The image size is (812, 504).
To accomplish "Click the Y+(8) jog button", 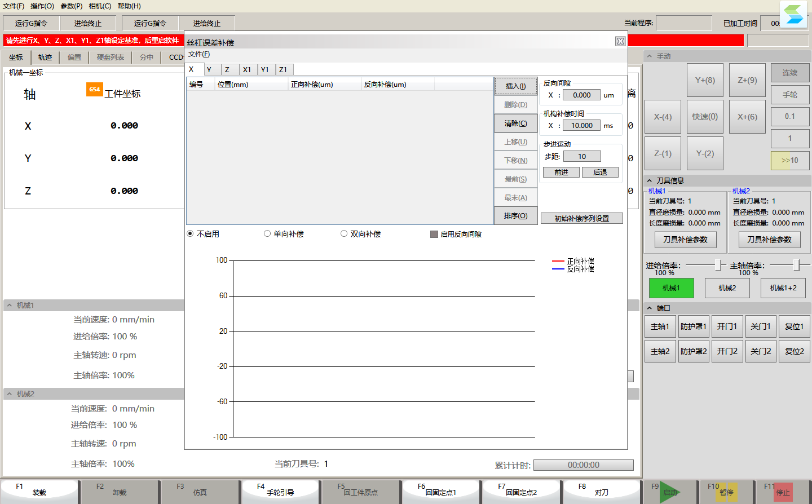I will [x=705, y=80].
